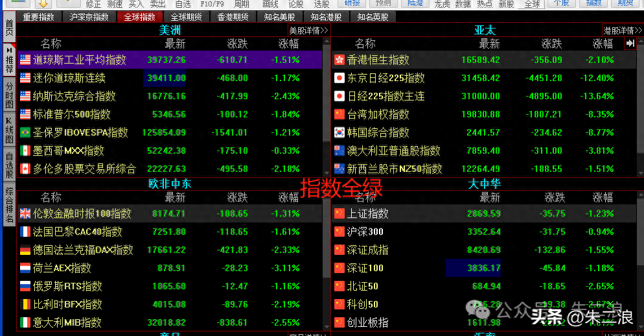The image size is (644, 336).
Task: Select the 深证成指 row name
Action: [x=367, y=250]
